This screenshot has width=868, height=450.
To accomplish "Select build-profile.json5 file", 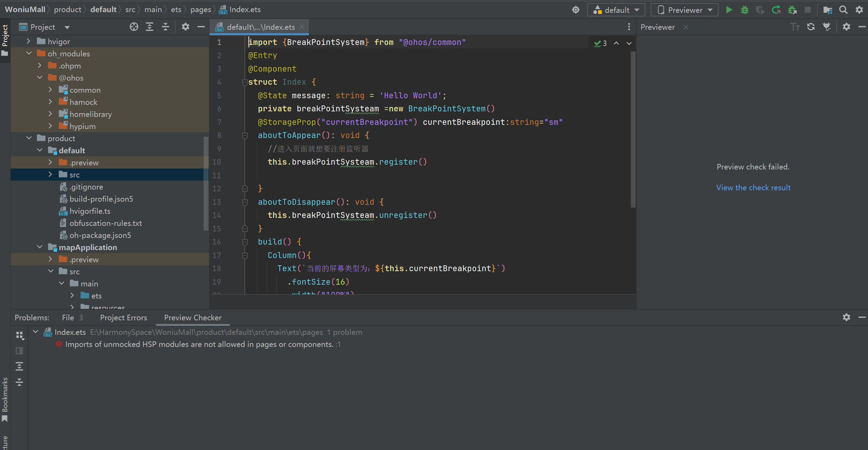I will click(x=101, y=199).
